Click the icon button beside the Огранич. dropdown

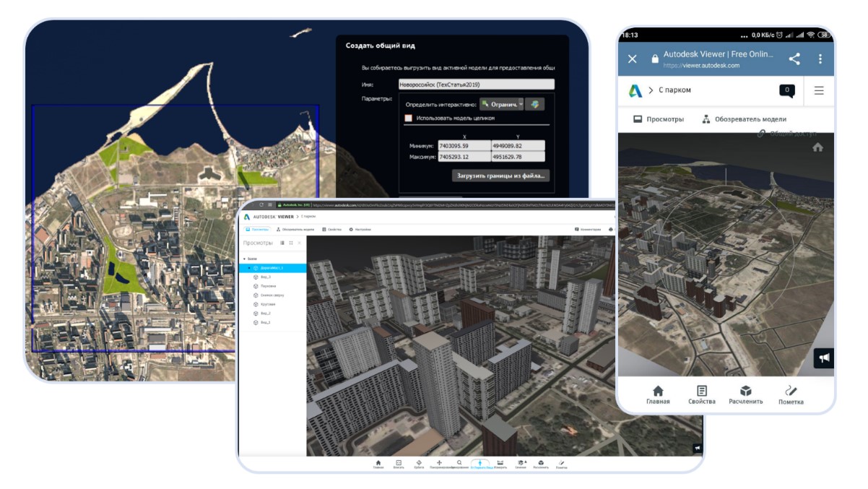click(x=535, y=105)
